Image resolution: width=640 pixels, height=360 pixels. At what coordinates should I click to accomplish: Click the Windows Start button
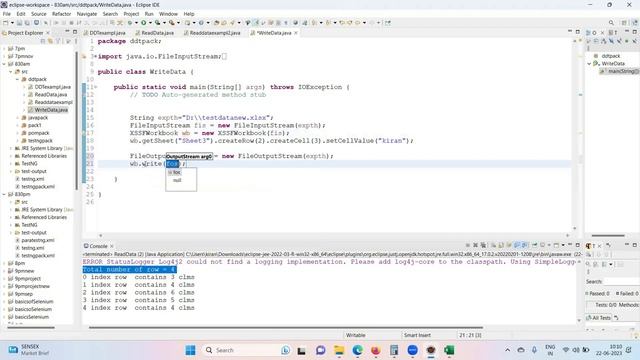coord(190,350)
